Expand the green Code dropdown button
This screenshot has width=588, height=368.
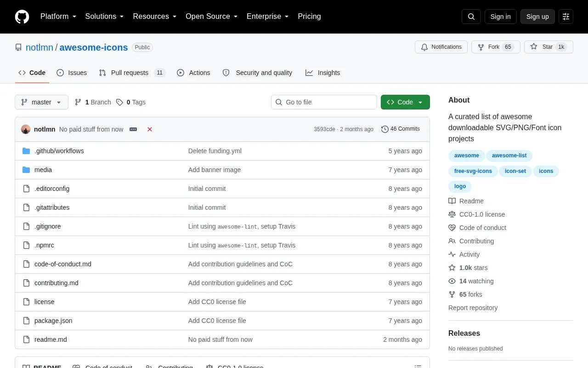click(x=405, y=102)
